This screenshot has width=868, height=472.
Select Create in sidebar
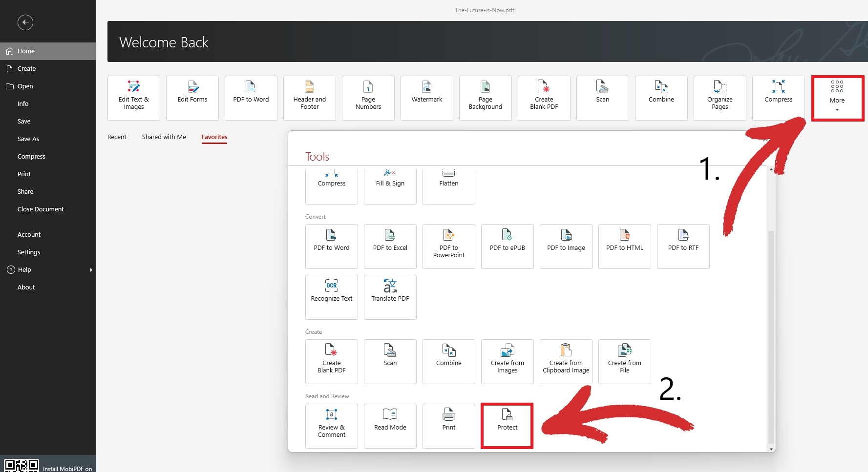click(x=48, y=69)
